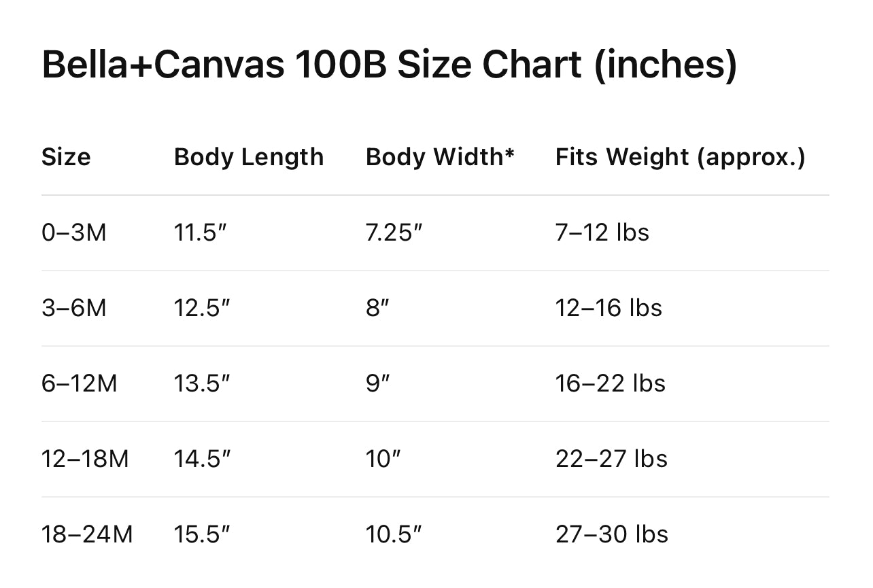This screenshot has width=873, height=588.
Task: Select the 18–24M size row label
Action: tap(87, 535)
